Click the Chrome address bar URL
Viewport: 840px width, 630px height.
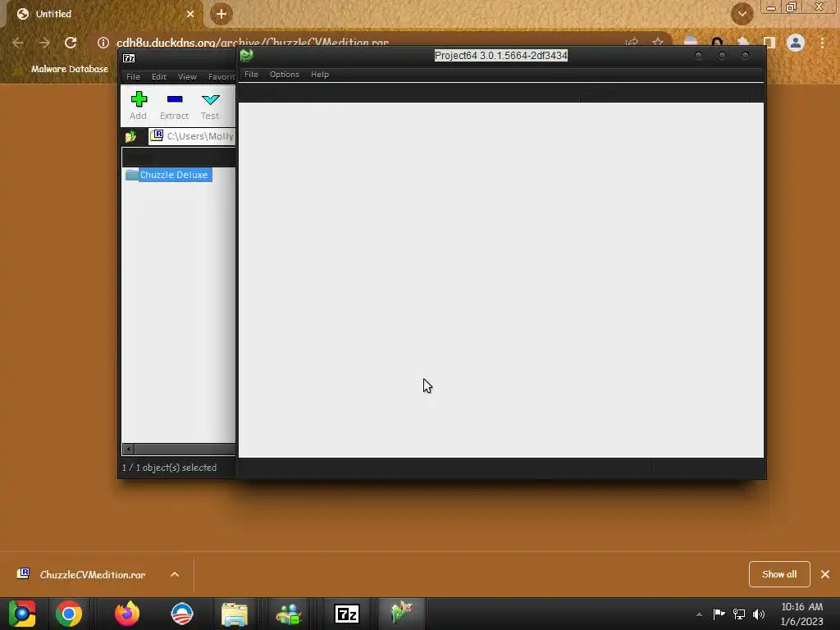point(253,43)
